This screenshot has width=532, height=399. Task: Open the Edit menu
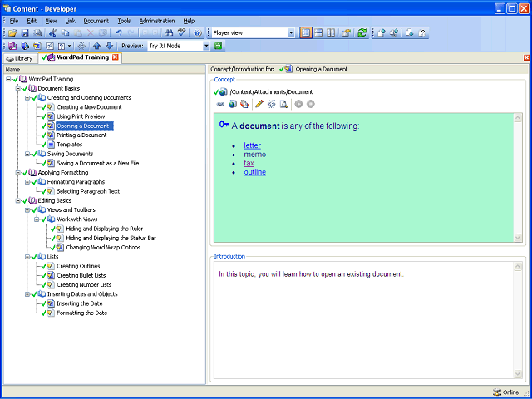point(32,21)
